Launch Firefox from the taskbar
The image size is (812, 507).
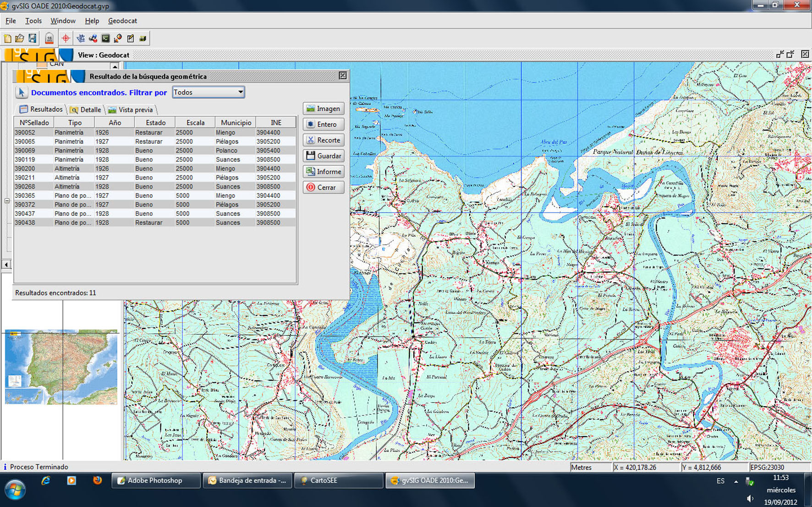(97, 480)
